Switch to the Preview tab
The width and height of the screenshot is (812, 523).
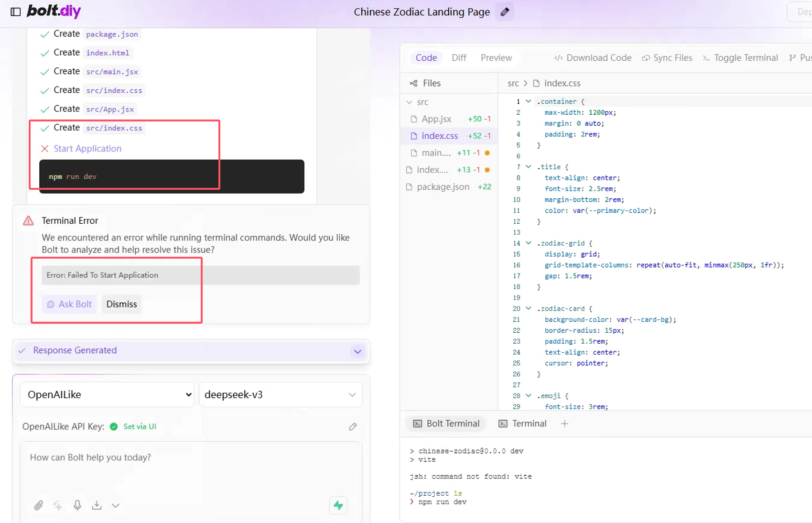point(496,58)
